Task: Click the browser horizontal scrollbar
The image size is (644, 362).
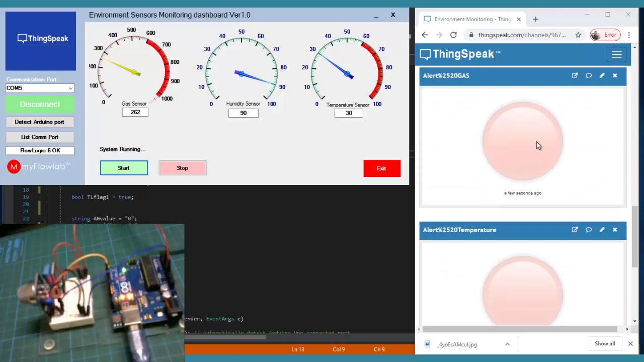Action: (520, 329)
